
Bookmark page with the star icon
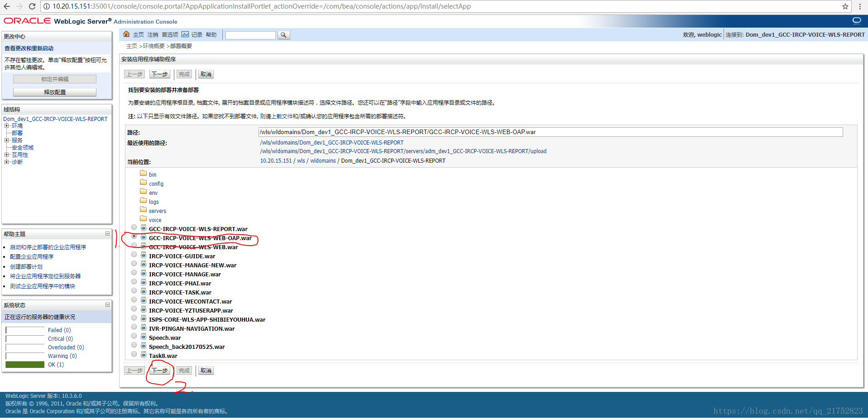(x=845, y=6)
